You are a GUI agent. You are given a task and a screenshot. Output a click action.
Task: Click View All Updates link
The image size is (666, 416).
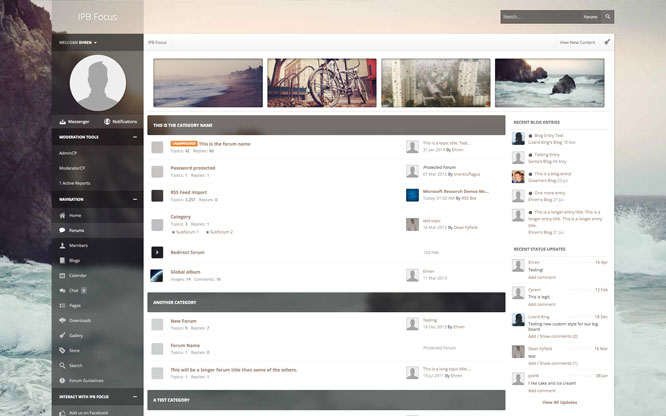click(559, 402)
